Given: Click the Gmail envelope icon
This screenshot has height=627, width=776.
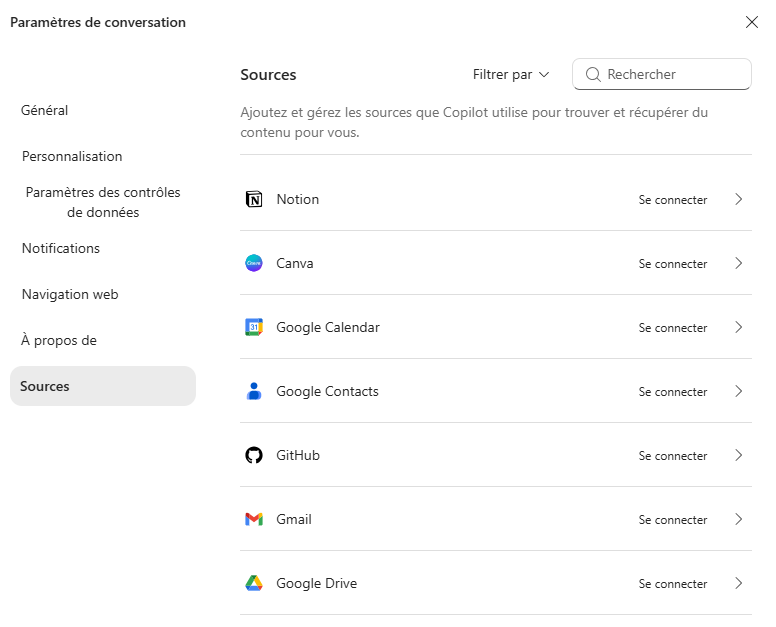Looking at the screenshot, I should pyautogui.click(x=254, y=519).
